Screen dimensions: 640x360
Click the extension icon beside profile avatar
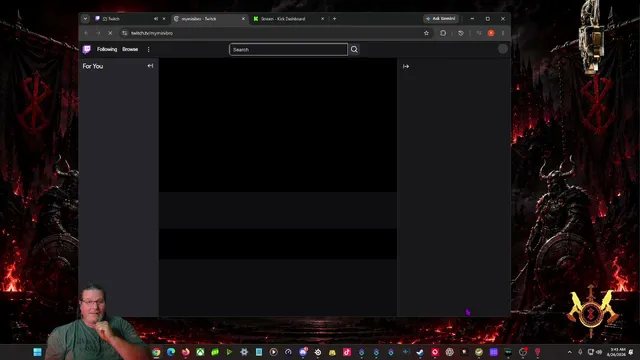479,33
